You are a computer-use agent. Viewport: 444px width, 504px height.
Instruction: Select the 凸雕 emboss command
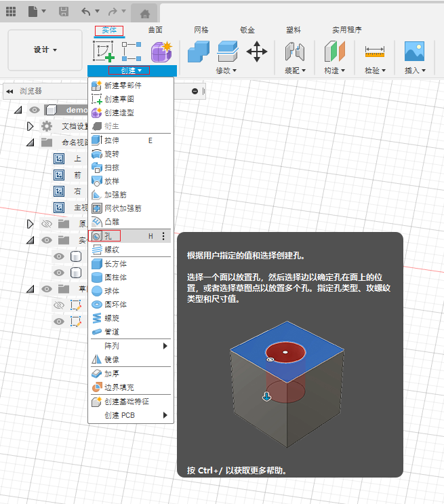[x=131, y=221]
